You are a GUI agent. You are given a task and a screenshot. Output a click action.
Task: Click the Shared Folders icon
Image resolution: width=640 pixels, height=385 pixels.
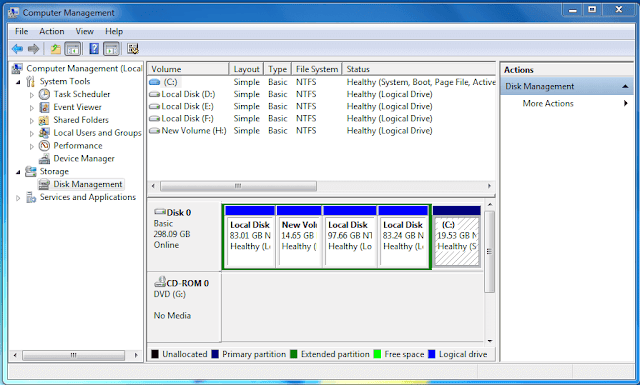(44, 120)
